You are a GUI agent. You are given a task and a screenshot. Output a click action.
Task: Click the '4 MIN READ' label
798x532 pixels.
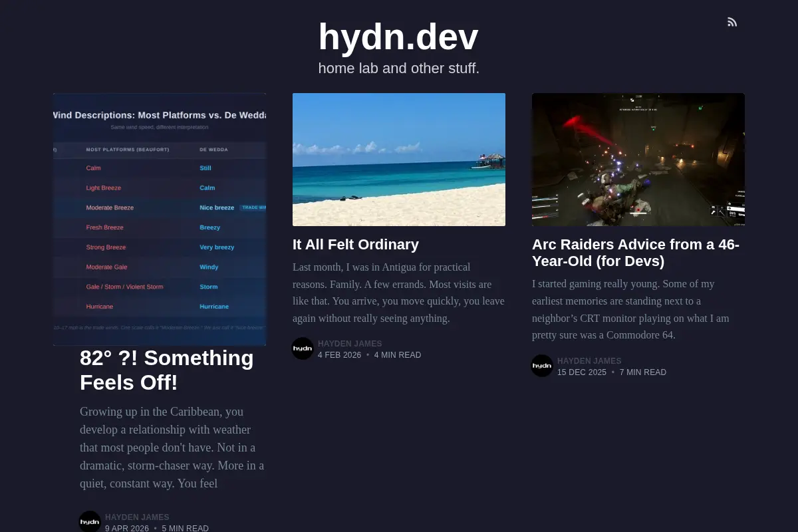[398, 355]
